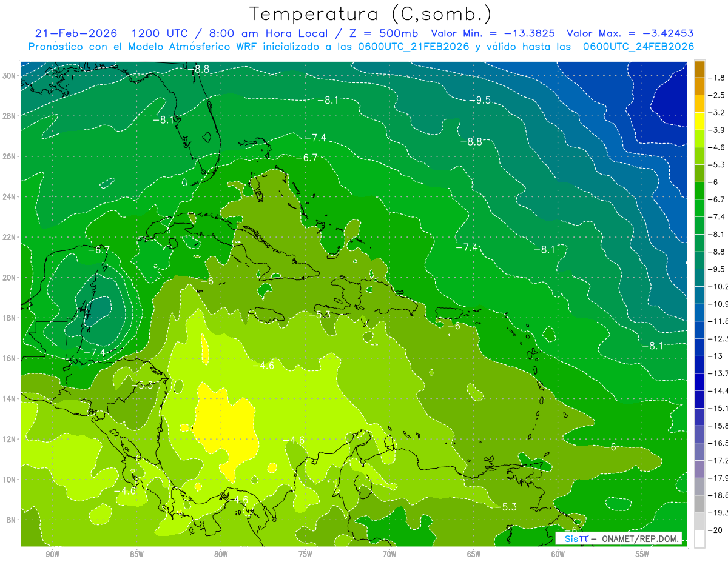Select the dark orange swatch above -1.8
728x562 pixels.
pyautogui.click(x=699, y=69)
